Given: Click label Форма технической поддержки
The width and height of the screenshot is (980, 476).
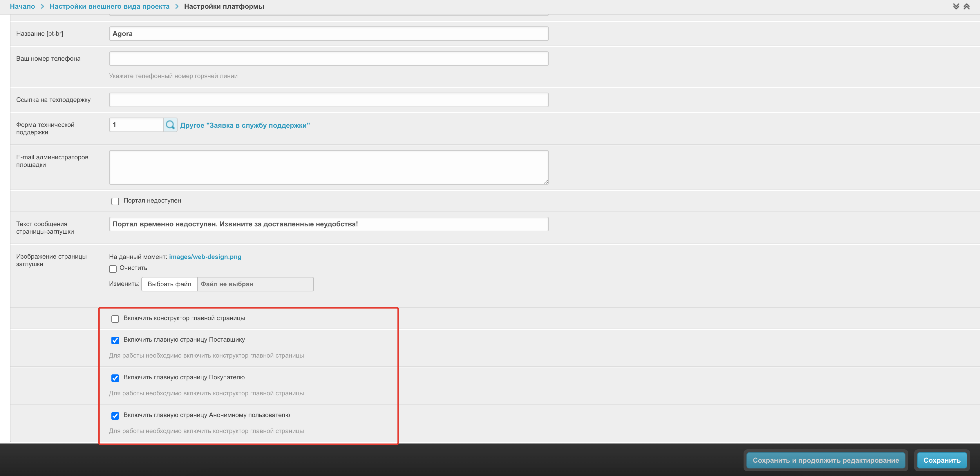Looking at the screenshot, I should (45, 129).
